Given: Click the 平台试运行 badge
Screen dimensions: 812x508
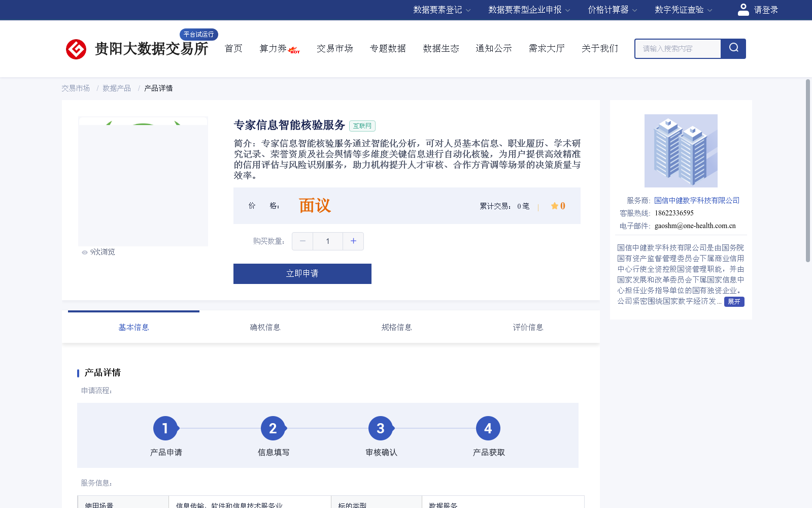Looking at the screenshot, I should (x=199, y=35).
